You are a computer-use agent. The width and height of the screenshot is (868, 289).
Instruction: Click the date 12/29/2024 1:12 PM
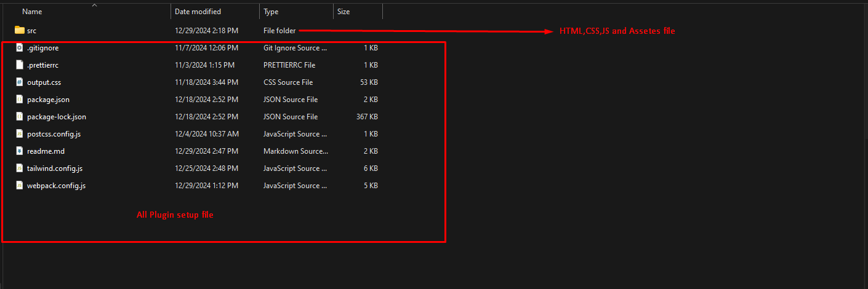(x=206, y=185)
